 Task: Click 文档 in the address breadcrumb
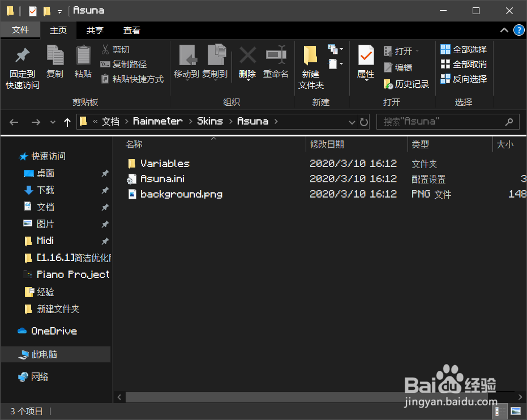coord(110,121)
